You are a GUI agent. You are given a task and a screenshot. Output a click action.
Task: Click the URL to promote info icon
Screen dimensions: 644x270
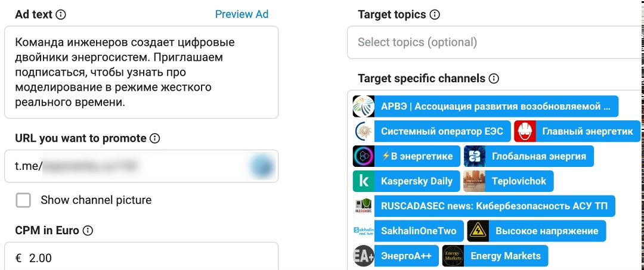pos(155,138)
